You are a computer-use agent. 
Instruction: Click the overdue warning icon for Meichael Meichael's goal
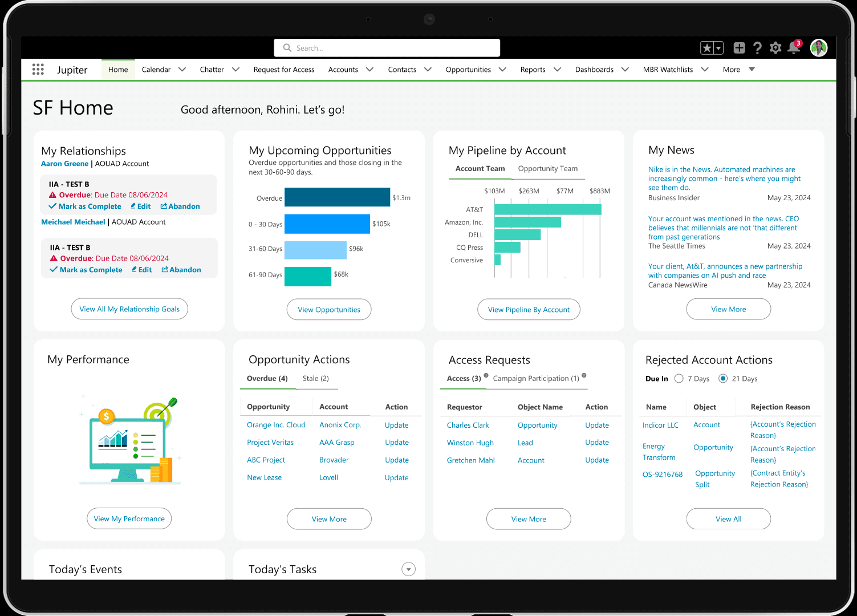click(54, 258)
